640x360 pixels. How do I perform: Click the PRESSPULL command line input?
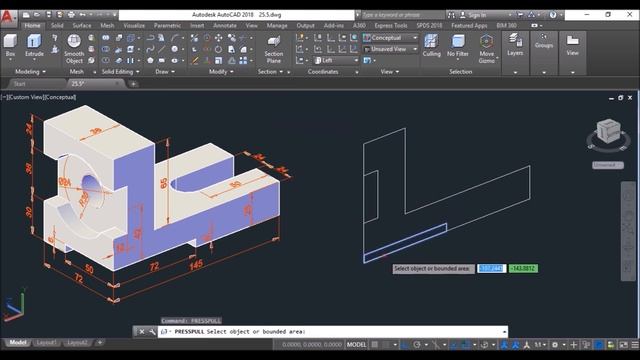coord(333,332)
